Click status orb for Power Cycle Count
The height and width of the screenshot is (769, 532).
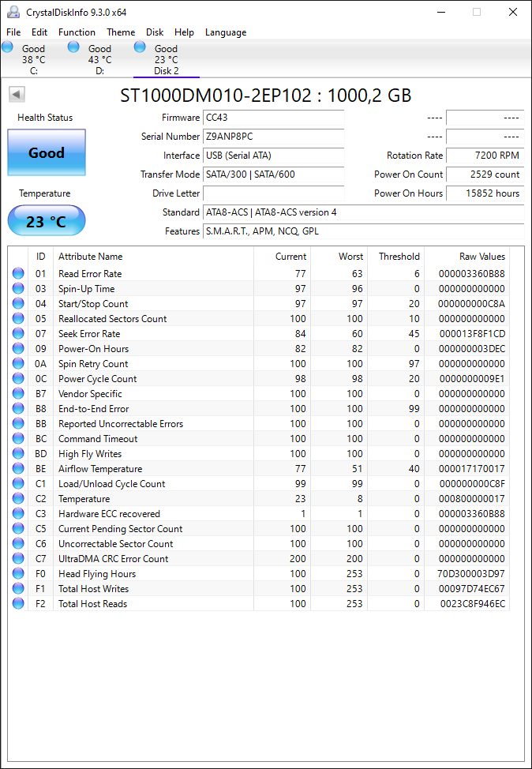(x=18, y=379)
